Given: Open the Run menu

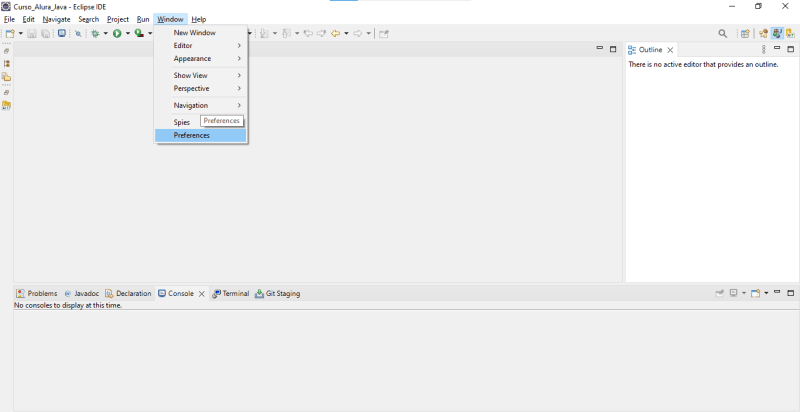Looking at the screenshot, I should [143, 19].
